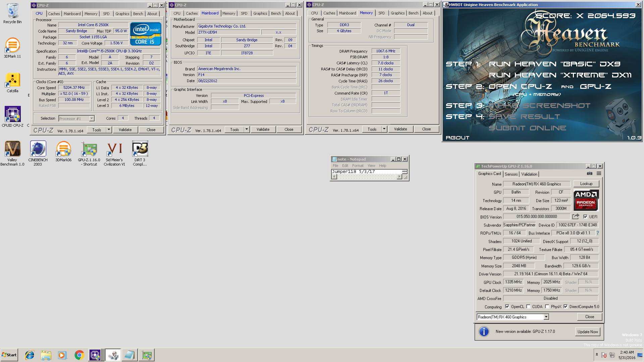Switch to Caches tab in first CPU-Z window
This screenshot has width=644, height=362.
(x=54, y=14)
